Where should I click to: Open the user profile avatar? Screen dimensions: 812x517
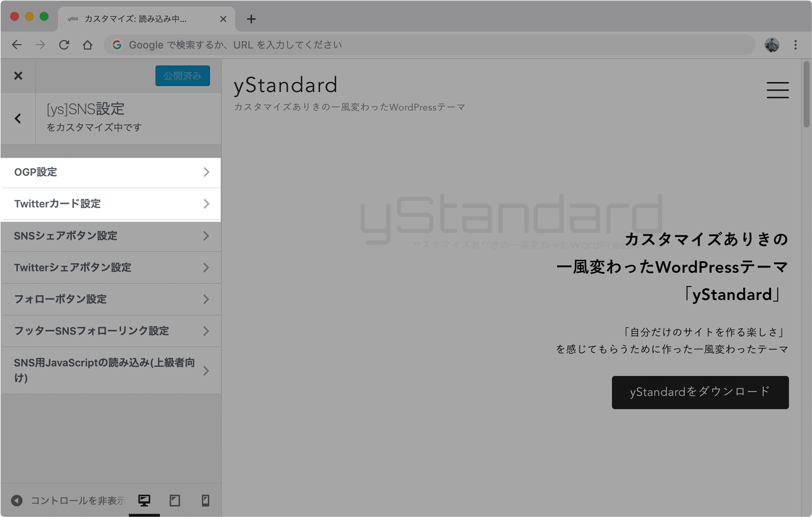point(772,45)
